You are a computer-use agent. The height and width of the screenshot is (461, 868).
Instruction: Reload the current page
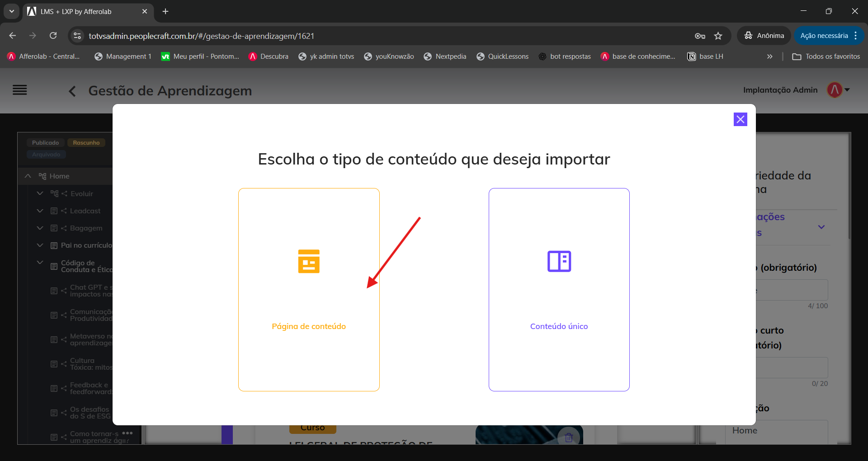point(53,36)
